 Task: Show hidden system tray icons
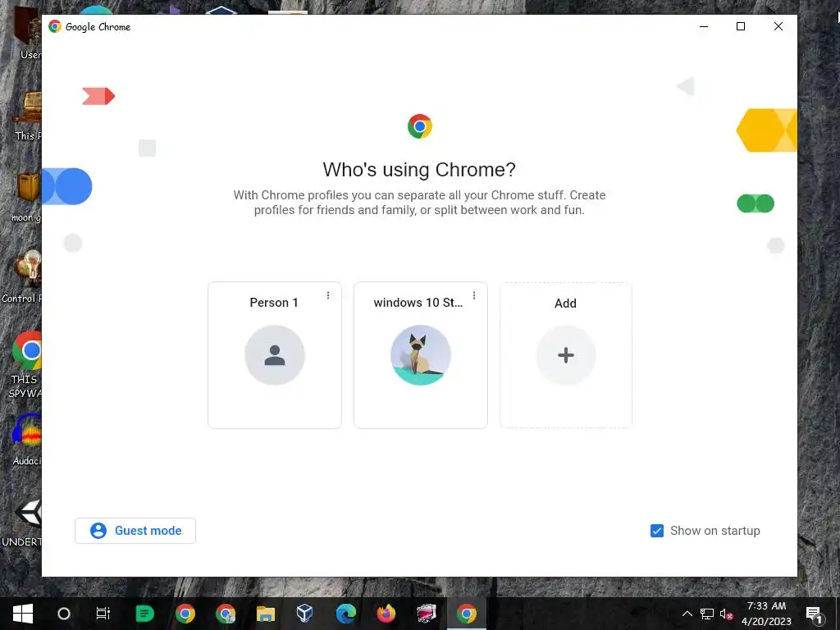tap(687, 614)
